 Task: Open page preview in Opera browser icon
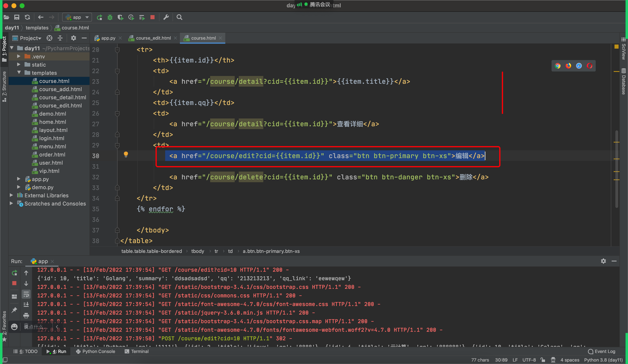(x=589, y=66)
